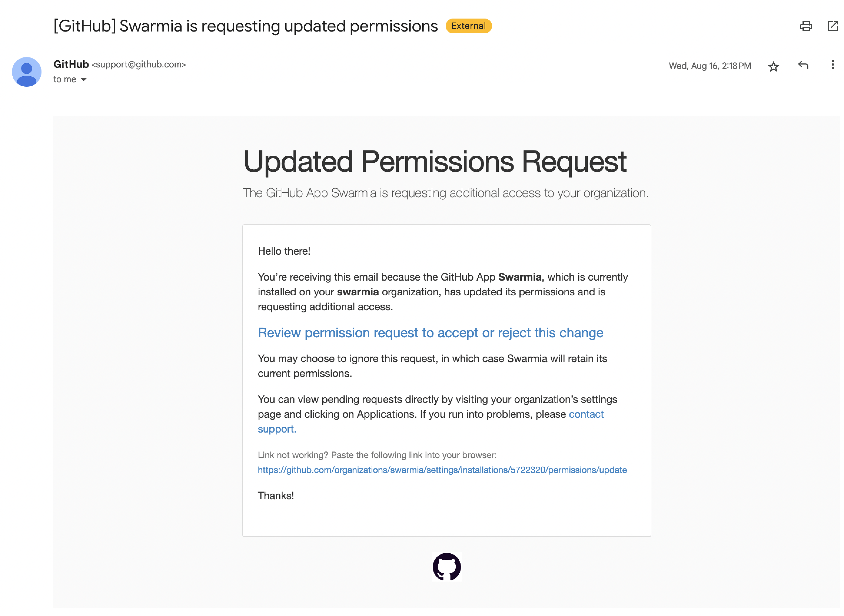
Task: Click the subtitle about Swarmia requesting access
Action: point(446,193)
